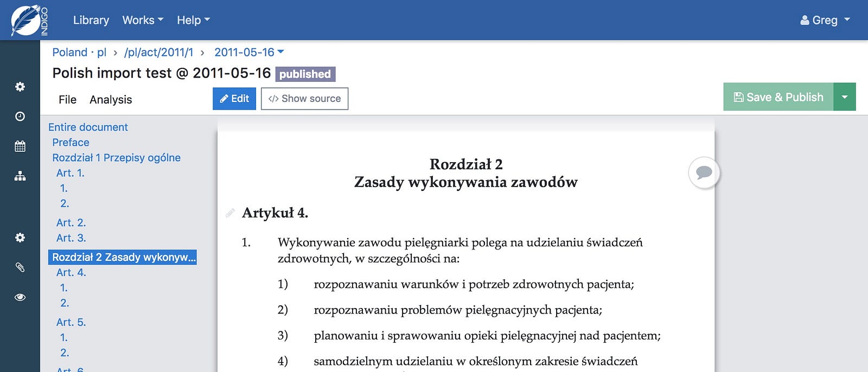Select Art. 5. in the outline
Screen dimensions: 868x372
click(x=71, y=322)
